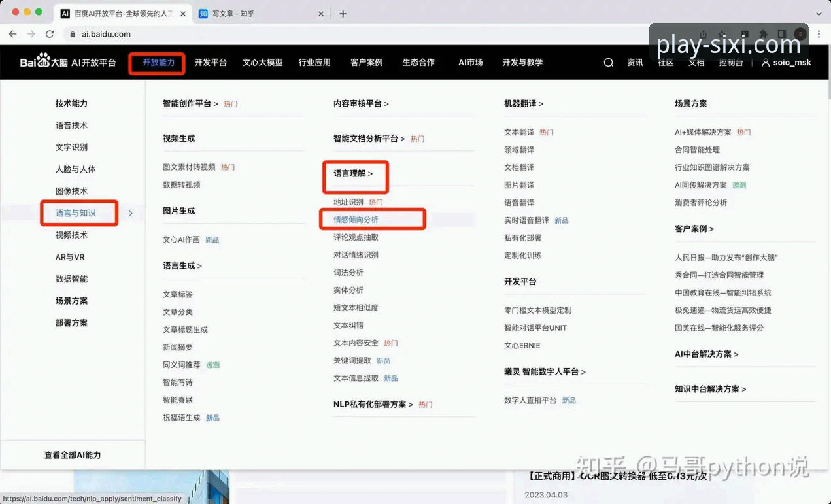This screenshot has width=831, height=504.
Task: Open the AI市场 menu
Action: tap(471, 63)
